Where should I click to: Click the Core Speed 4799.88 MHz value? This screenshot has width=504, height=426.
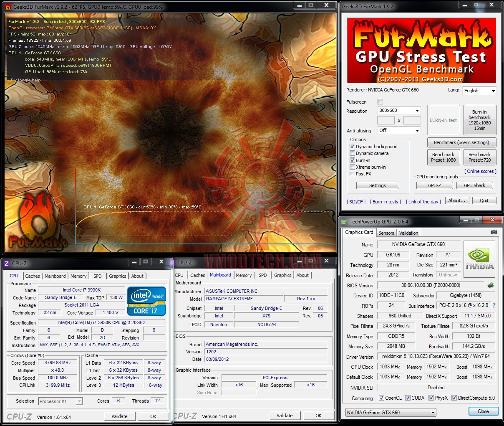point(58,363)
